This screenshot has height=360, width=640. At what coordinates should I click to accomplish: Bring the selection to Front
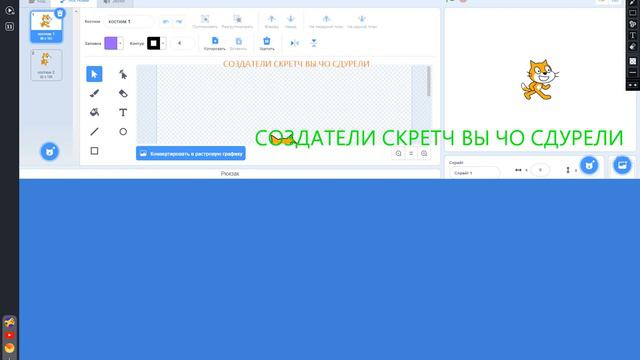coord(326,19)
